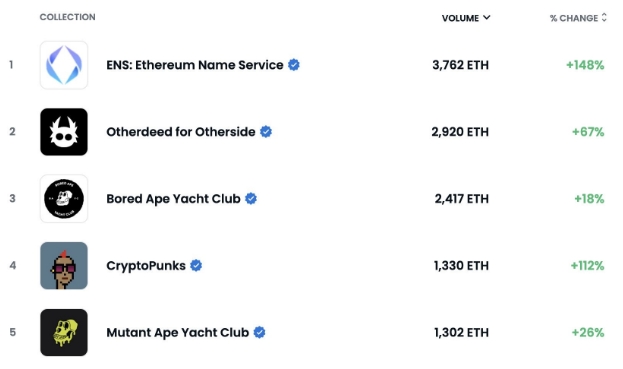
Task: Toggle the volume sort chevron arrow
Action: [487, 17]
